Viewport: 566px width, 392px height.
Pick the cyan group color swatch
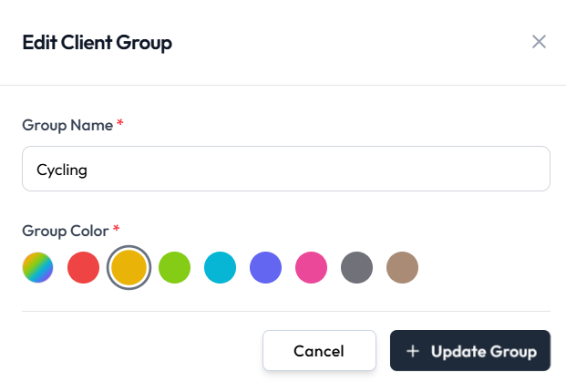[x=220, y=267]
